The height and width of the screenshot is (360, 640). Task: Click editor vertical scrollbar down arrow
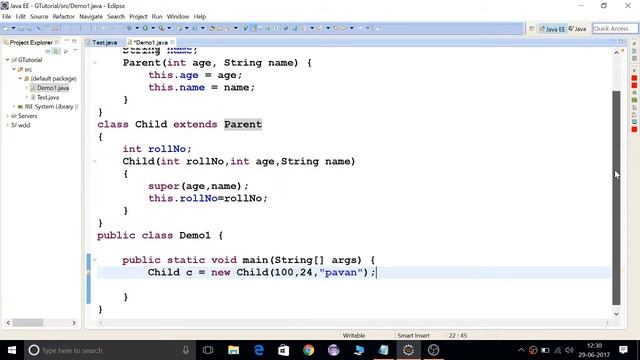pyautogui.click(x=616, y=314)
